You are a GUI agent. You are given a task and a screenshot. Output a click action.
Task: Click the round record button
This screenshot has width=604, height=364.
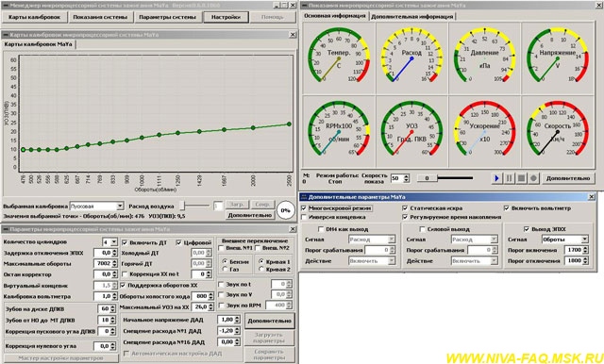click(x=533, y=178)
